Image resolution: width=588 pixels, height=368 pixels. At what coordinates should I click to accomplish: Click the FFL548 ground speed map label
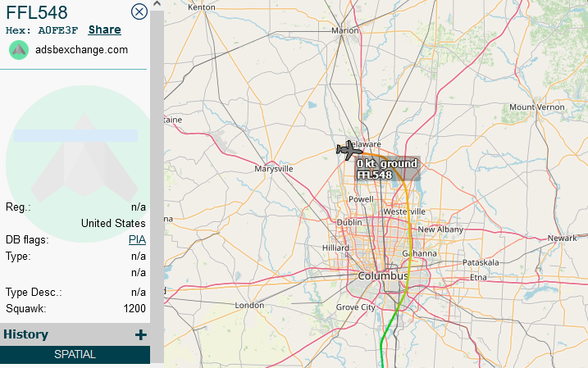point(386,170)
